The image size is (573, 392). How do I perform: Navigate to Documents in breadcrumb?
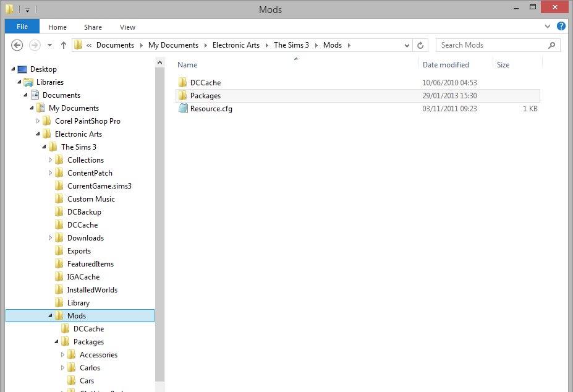coord(115,45)
